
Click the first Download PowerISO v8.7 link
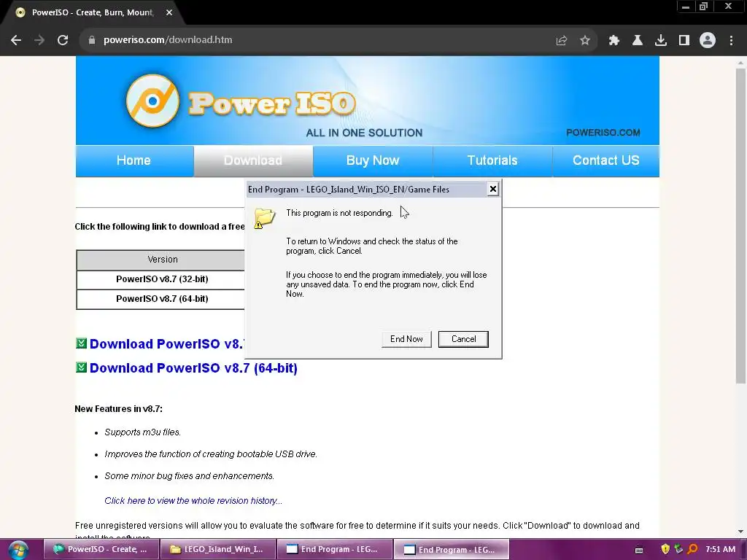tap(167, 344)
